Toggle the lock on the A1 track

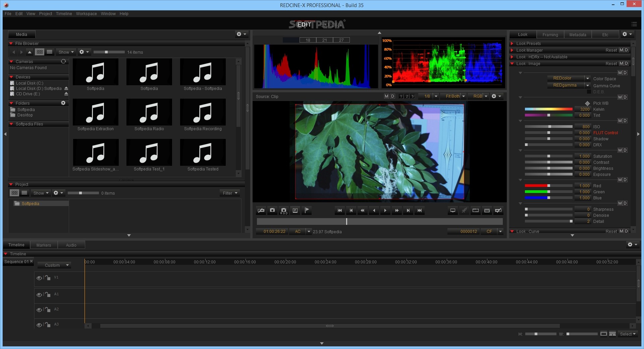[48, 294]
